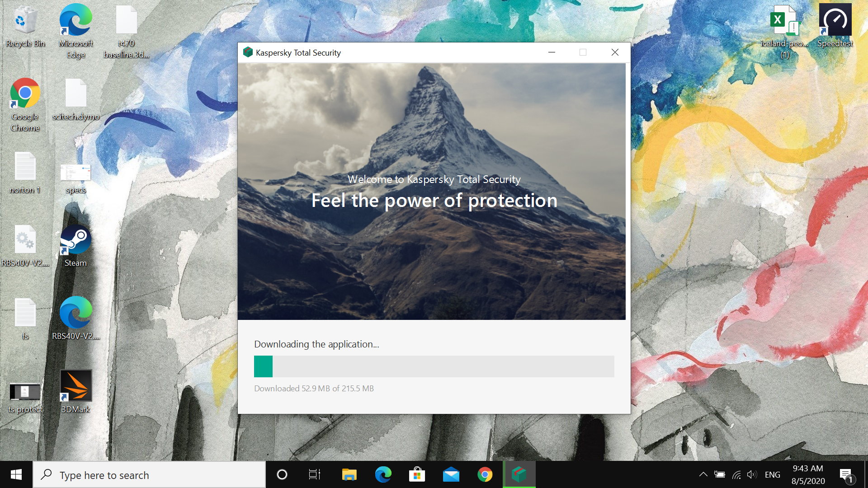Select the specs image file icon

[76, 178]
